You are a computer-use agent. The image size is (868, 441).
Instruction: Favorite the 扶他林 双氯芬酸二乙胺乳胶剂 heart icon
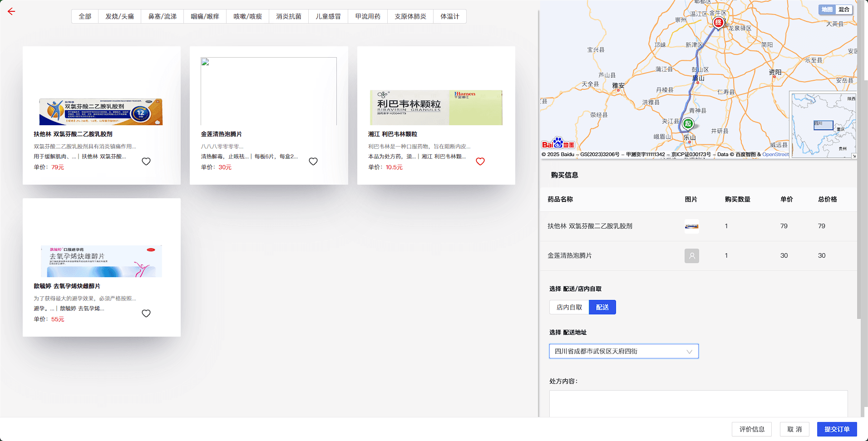(146, 162)
